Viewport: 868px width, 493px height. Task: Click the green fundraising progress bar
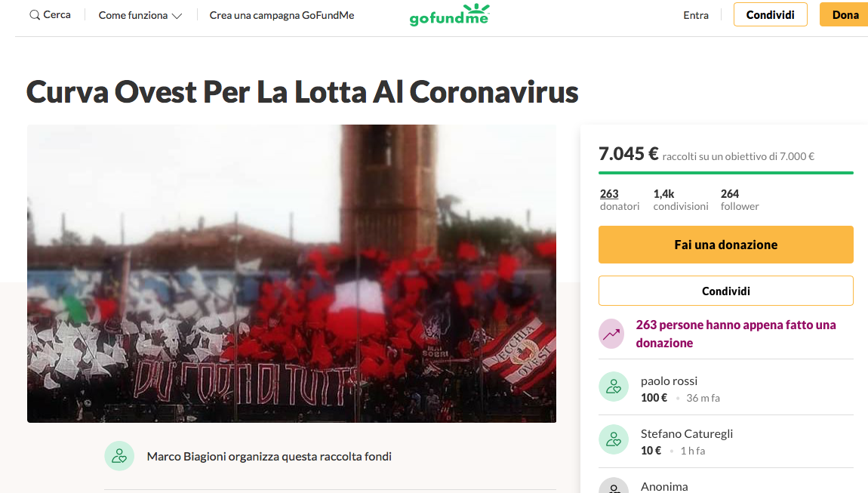tap(726, 173)
